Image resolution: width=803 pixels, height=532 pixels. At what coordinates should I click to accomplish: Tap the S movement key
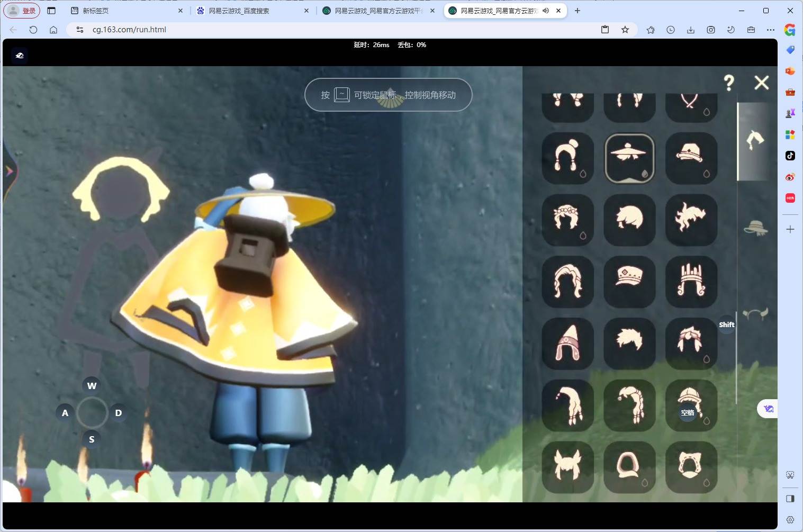pyautogui.click(x=92, y=439)
